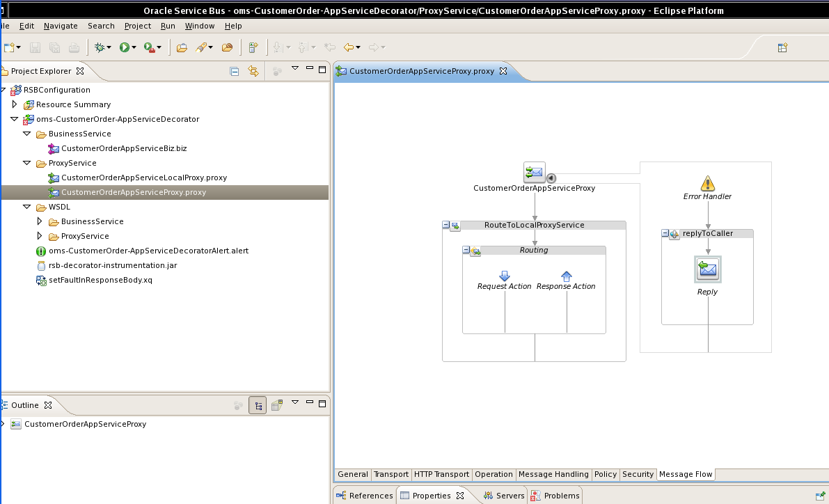Collapse the WSDL folder
The width and height of the screenshot is (829, 504).
[27, 207]
